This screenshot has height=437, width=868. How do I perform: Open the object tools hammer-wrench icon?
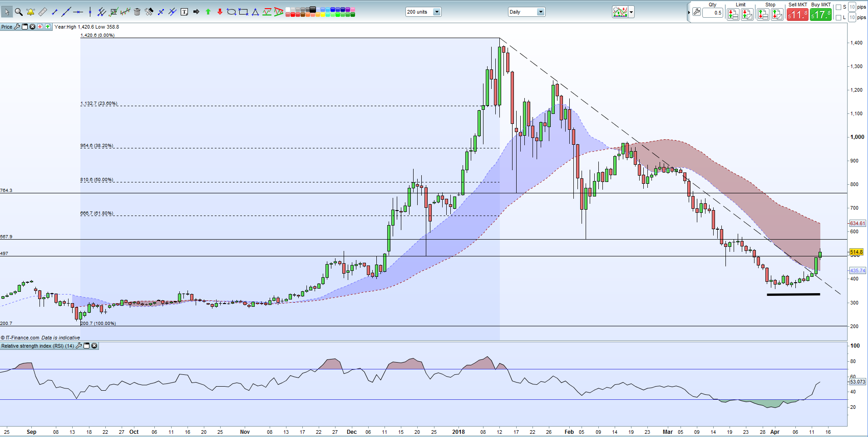[x=149, y=12]
